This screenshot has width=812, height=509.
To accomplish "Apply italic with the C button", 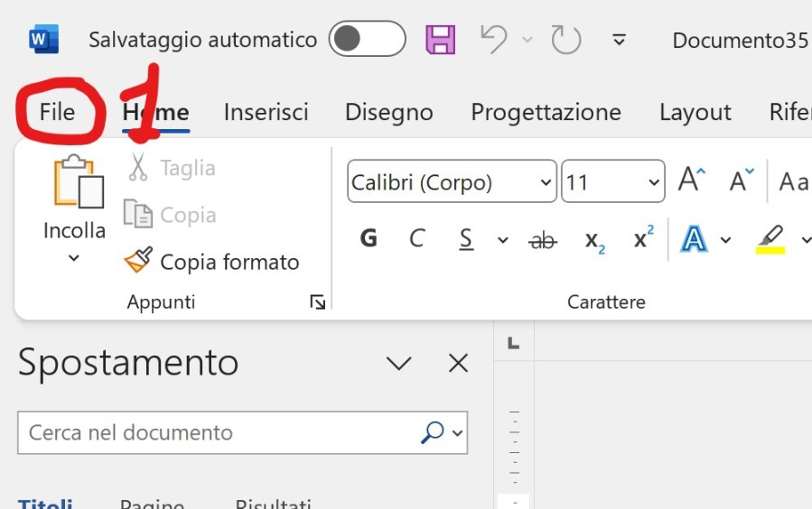I will pos(416,239).
